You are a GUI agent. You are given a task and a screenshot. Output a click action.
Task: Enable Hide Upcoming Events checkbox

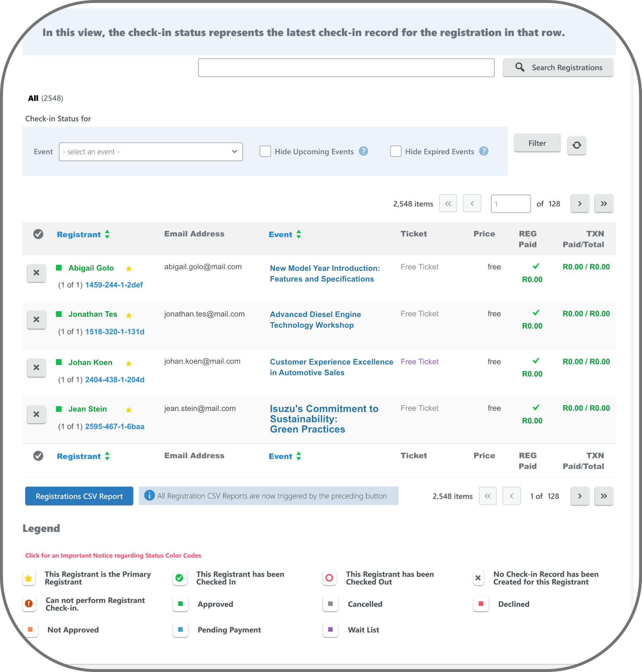pos(265,151)
